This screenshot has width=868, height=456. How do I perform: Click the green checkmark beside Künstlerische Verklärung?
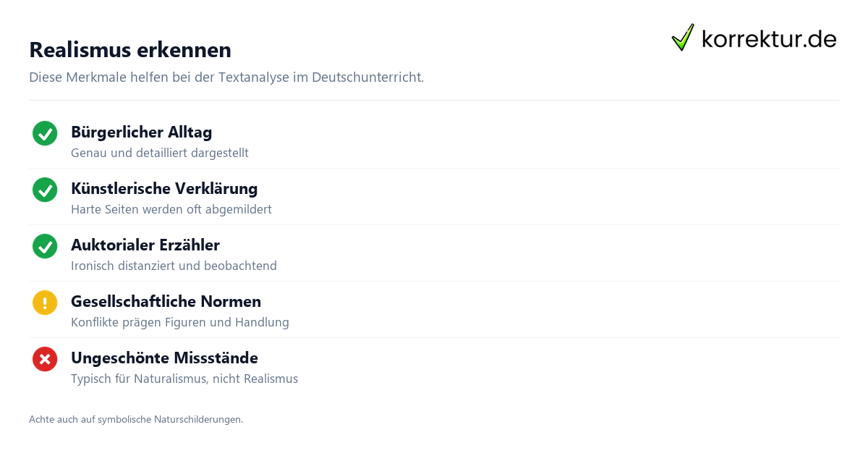pyautogui.click(x=45, y=190)
